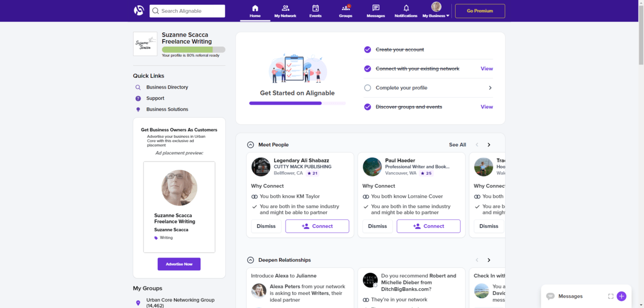The image size is (644, 308).
Task: Click the DitchBigBanks logo avatar
Action: point(370,280)
